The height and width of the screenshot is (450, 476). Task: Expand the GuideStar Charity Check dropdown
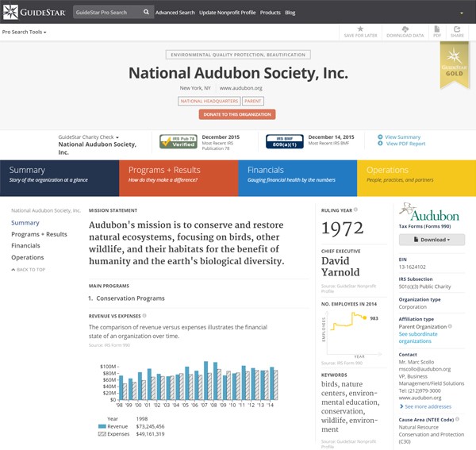[x=88, y=137]
